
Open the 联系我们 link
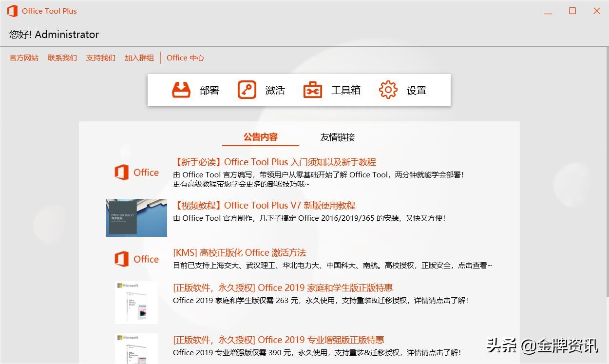click(62, 57)
